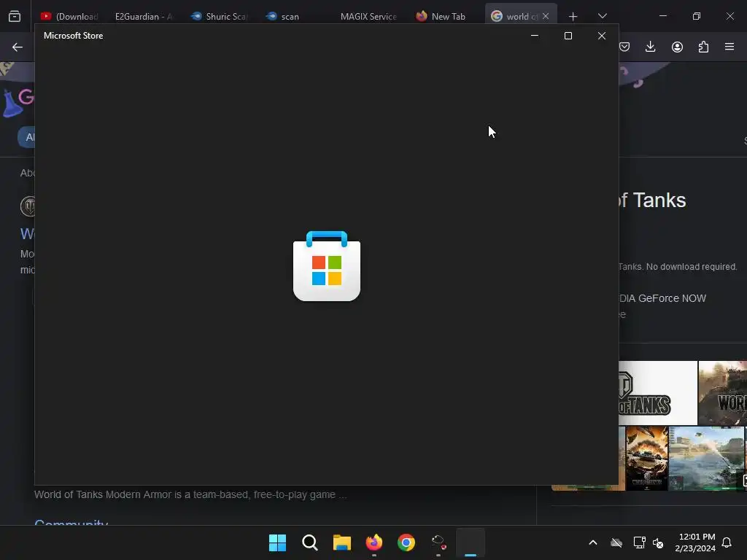The width and height of the screenshot is (747, 560).
Task: Open a new browser tab with plus button
Action: click(x=573, y=17)
